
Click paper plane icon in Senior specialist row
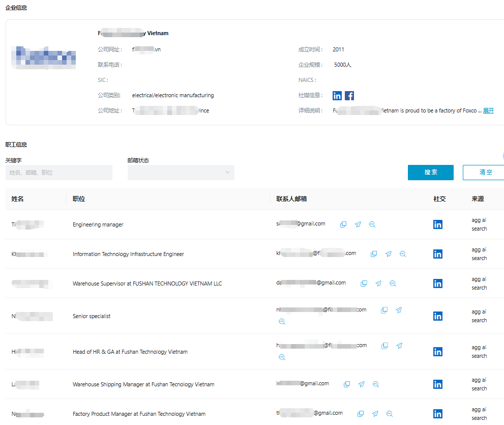[399, 310]
